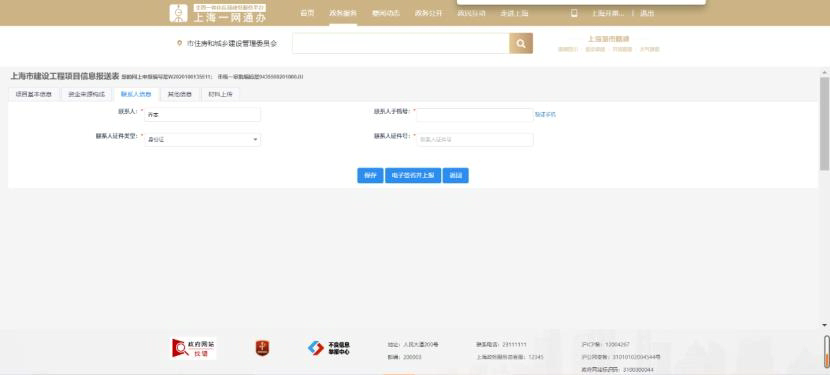Open 政务服务 in the top navigation
Image resolution: width=830 pixels, height=375 pixels.
point(342,14)
